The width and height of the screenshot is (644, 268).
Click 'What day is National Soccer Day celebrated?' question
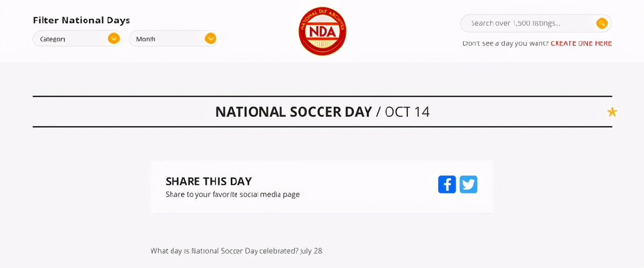click(x=224, y=251)
